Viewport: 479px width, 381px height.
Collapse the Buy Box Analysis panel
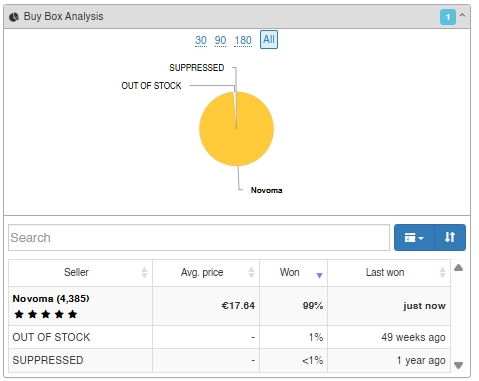462,15
